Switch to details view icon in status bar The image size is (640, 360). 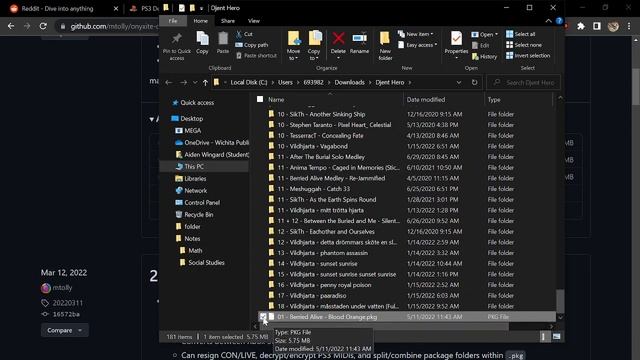coord(543,336)
